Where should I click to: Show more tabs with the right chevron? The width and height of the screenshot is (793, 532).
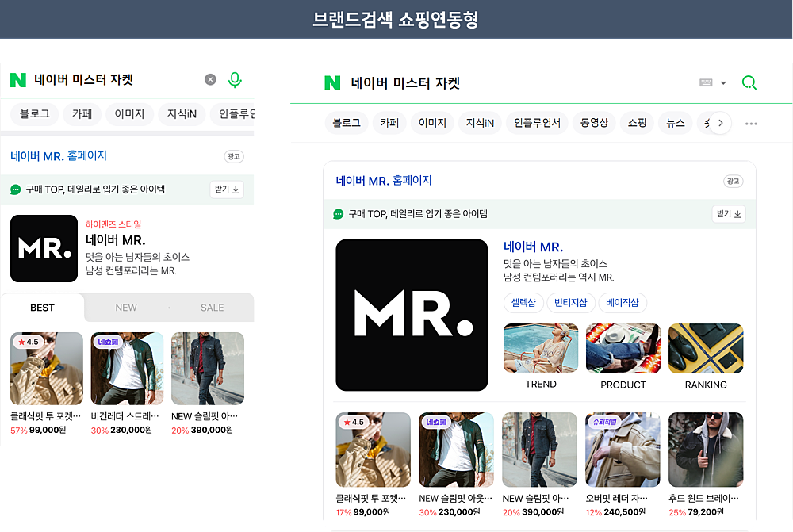pos(721,123)
